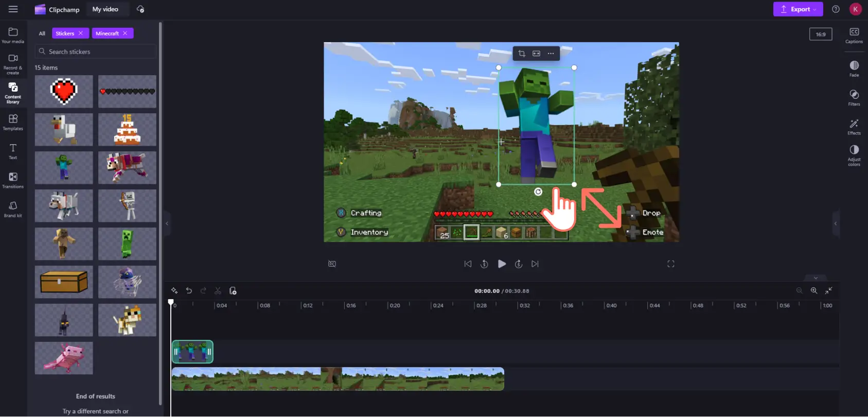Open the Filters panel
The image size is (868, 417).
coord(854,97)
